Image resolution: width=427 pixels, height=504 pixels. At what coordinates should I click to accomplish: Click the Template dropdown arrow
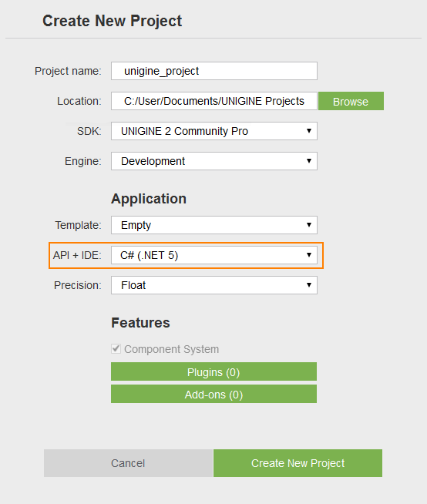(309, 225)
